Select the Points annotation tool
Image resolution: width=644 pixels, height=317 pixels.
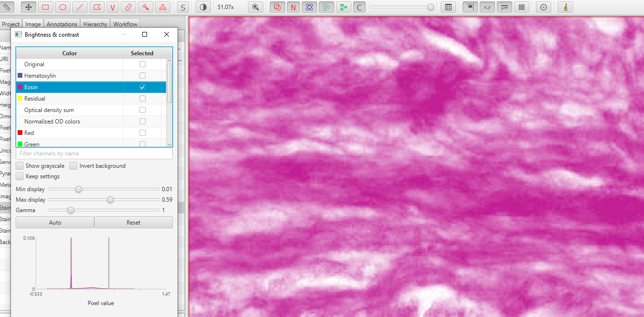162,7
